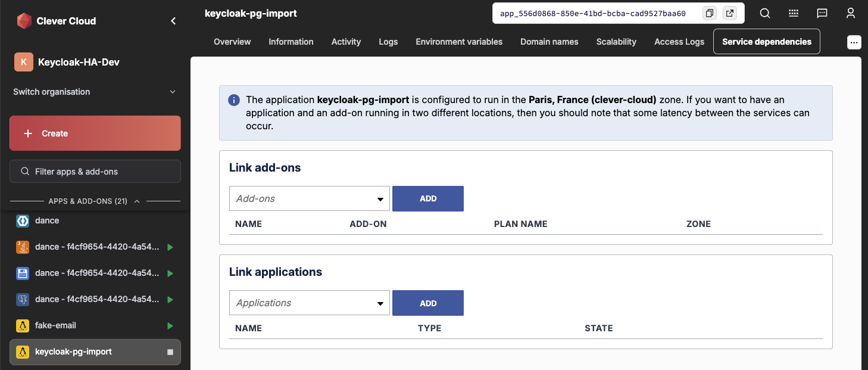Click the Create button
868x370 pixels.
coord(95,133)
